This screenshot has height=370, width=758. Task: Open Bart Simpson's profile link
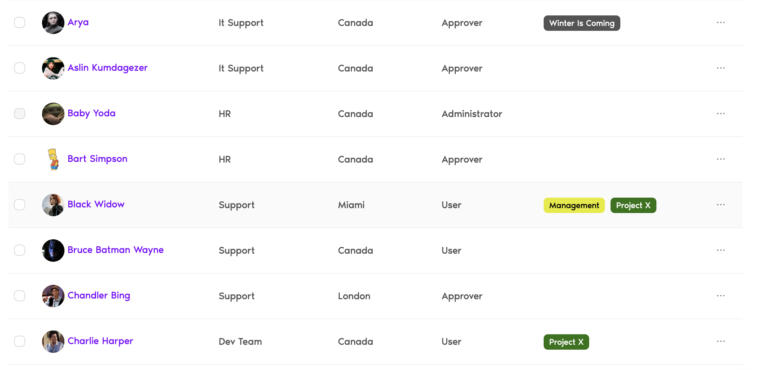click(x=98, y=159)
